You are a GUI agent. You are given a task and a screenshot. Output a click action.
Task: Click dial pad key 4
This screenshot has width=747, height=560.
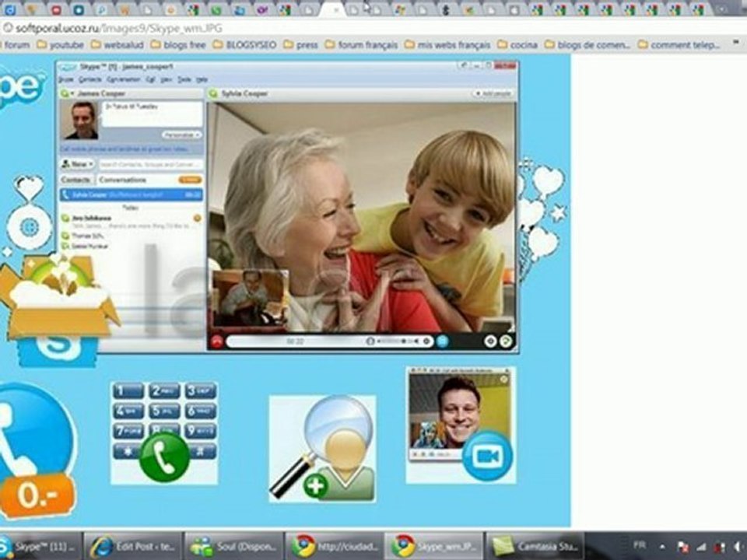tap(128, 411)
